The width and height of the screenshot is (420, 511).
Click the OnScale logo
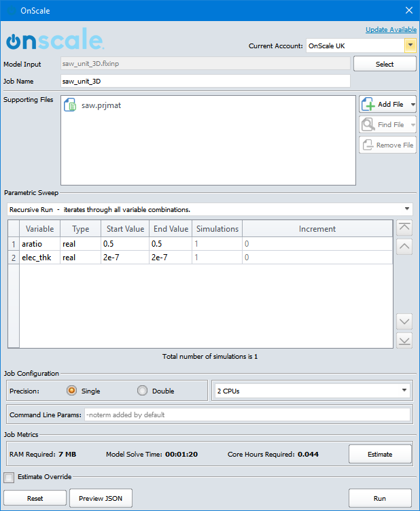55,39
